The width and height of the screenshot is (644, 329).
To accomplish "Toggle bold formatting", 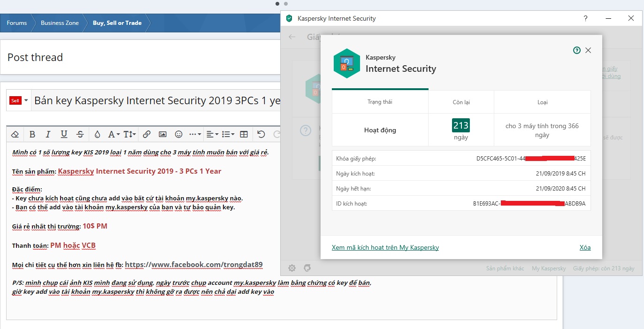I will (32, 134).
